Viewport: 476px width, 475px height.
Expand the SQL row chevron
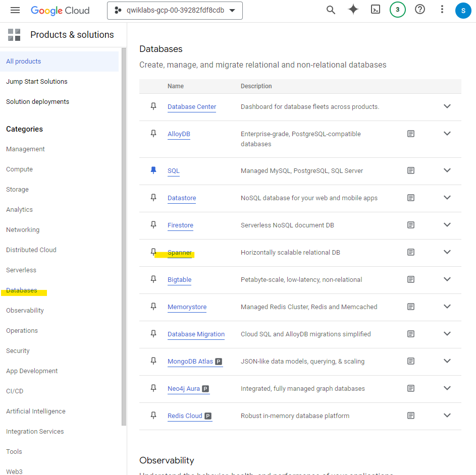[x=447, y=170]
